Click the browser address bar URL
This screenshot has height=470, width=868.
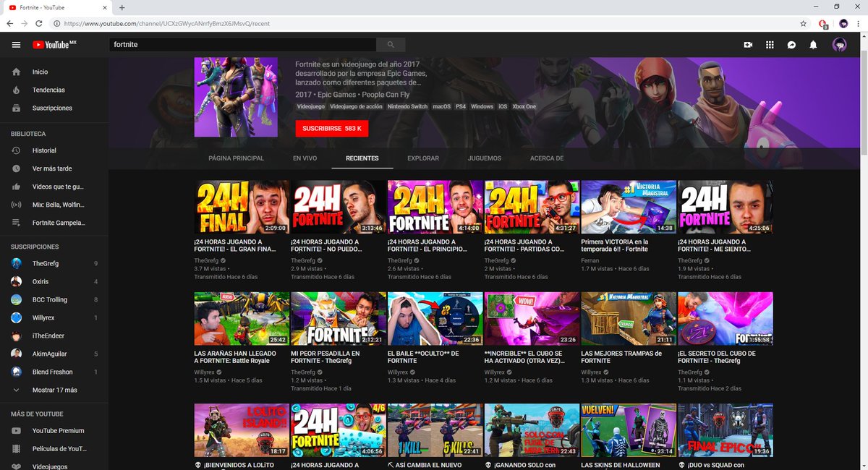click(x=167, y=23)
